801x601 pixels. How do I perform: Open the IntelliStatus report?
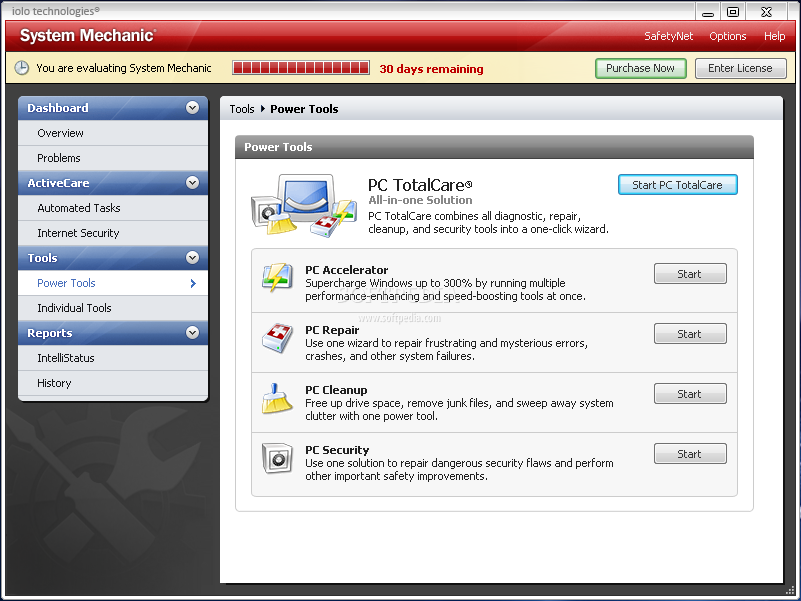pyautogui.click(x=113, y=358)
